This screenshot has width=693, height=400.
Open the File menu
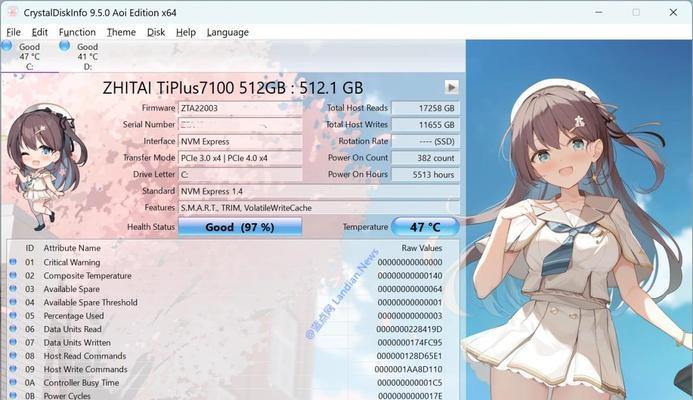coord(13,32)
